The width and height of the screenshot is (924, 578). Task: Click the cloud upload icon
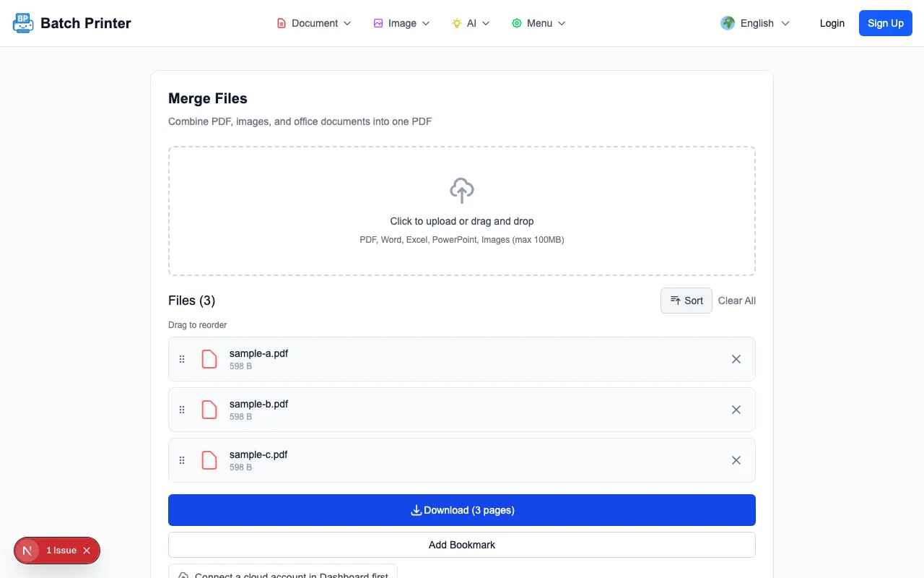462,191
